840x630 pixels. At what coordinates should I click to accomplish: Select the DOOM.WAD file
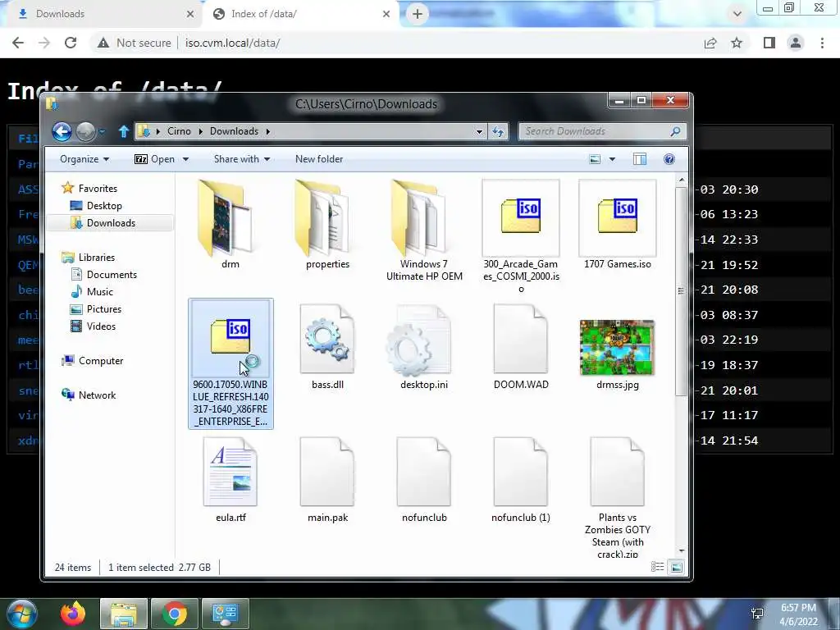[x=521, y=347]
